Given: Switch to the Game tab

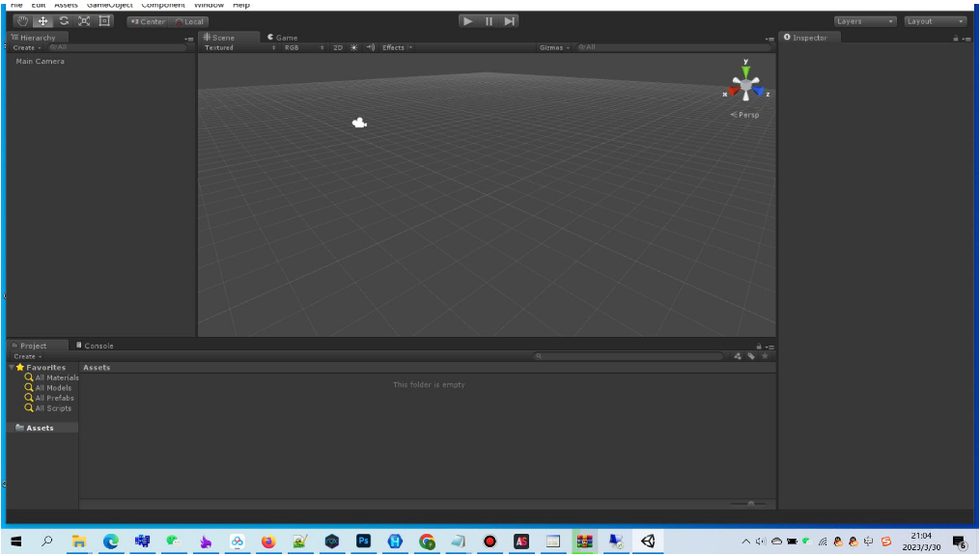Looking at the screenshot, I should pos(283,38).
